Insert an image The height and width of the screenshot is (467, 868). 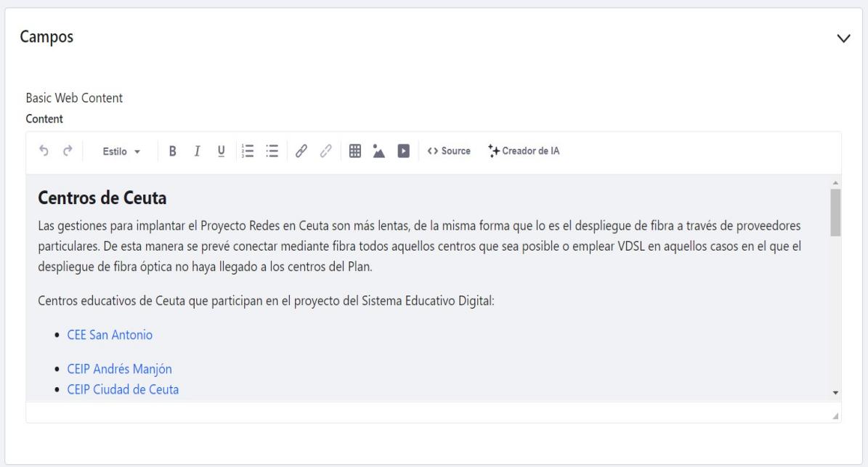pyautogui.click(x=378, y=151)
